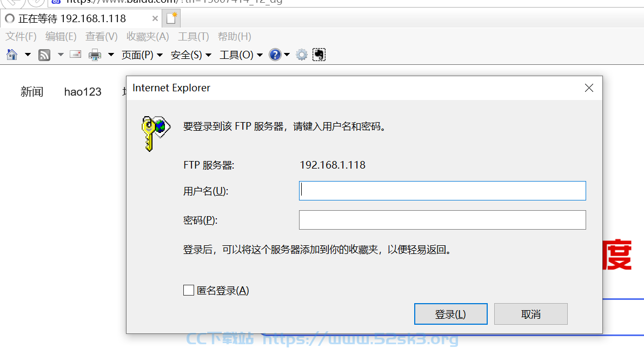Click the blue Help question mark icon
This screenshot has width=644, height=355.
tap(275, 55)
